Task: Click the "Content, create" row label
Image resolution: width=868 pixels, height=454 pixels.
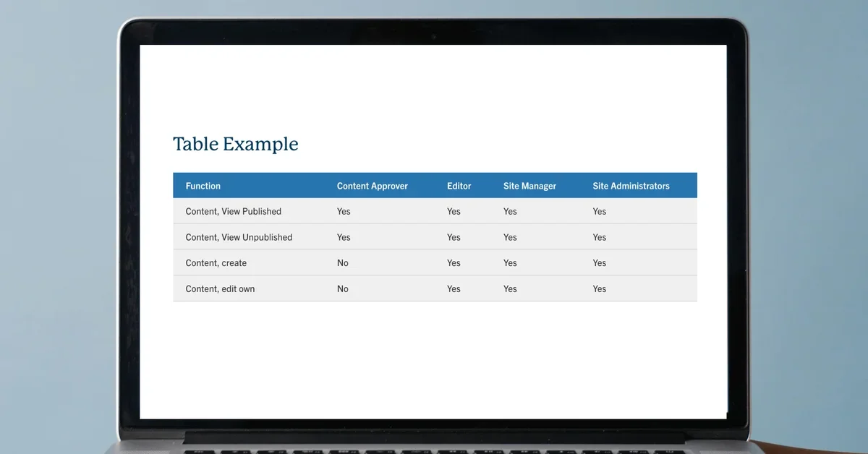Action: 216,263
